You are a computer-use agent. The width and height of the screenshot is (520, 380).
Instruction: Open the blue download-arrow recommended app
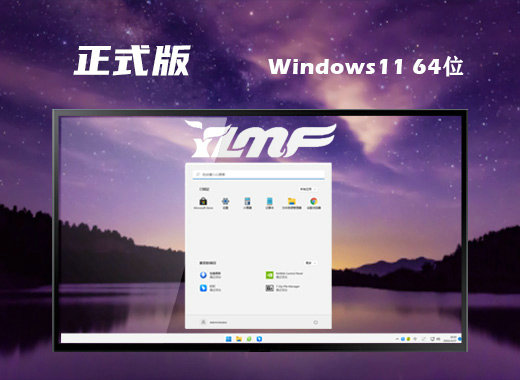tap(210, 275)
